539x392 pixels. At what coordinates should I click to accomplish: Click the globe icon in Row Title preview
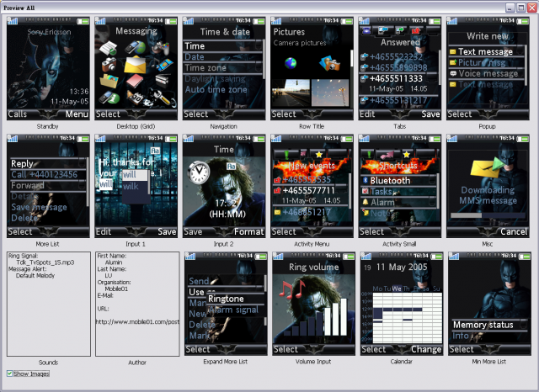(291, 63)
